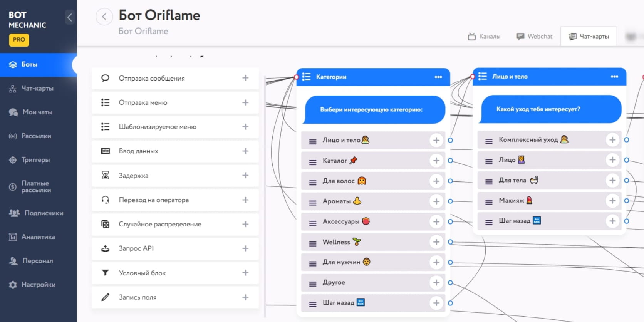This screenshot has height=322, width=644.
Task: Click output connector of Ароматы item
Action: point(450,201)
